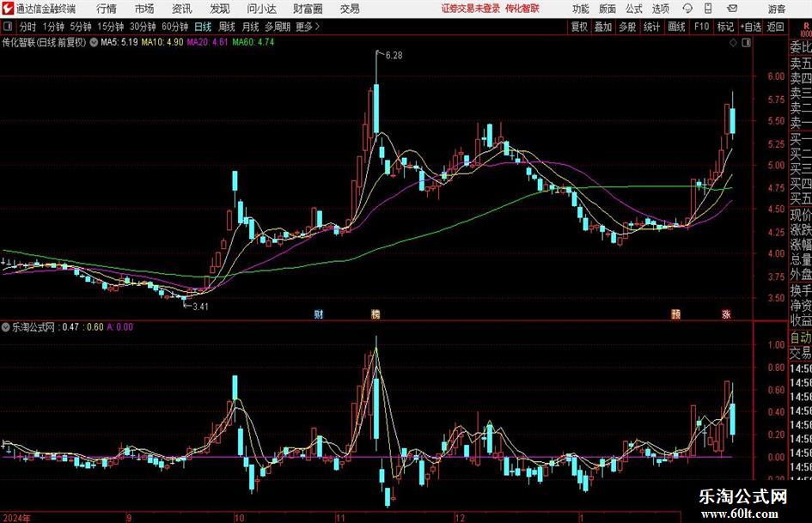This screenshot has width=812, height=523.
Task: Click the 画线 drawing tool button
Action: pos(677,27)
